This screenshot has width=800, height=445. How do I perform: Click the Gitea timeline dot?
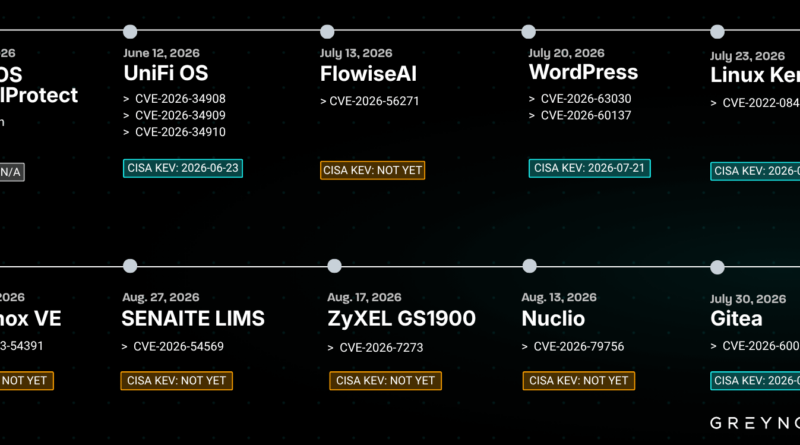(717, 267)
